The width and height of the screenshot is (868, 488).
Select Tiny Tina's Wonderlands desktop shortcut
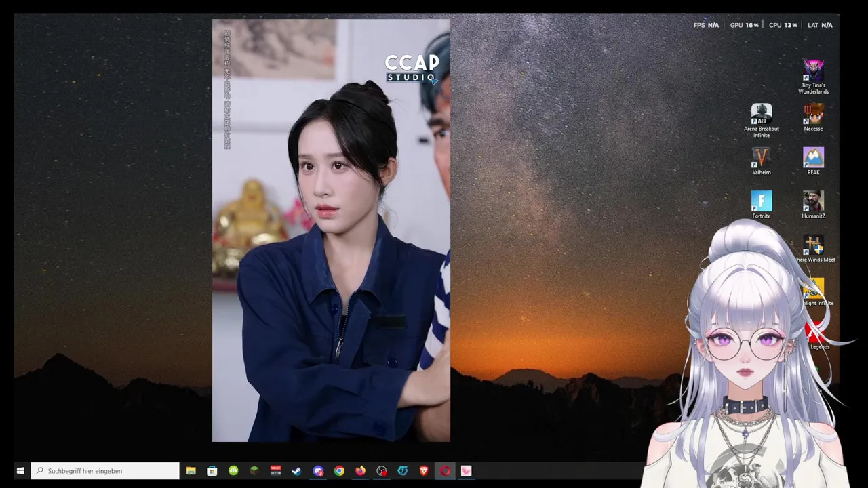(x=813, y=77)
